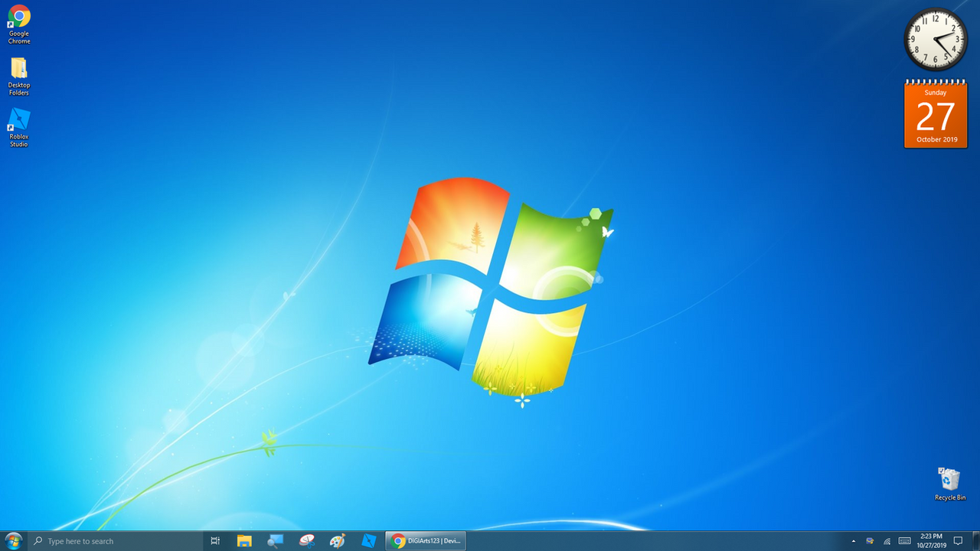Image resolution: width=980 pixels, height=551 pixels.
Task: Click the taskbar clock showing 2:23 PM
Action: coord(932,541)
